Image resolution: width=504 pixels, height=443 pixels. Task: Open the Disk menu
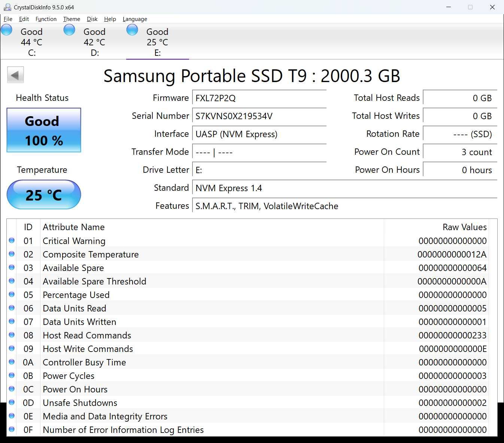[x=92, y=19]
